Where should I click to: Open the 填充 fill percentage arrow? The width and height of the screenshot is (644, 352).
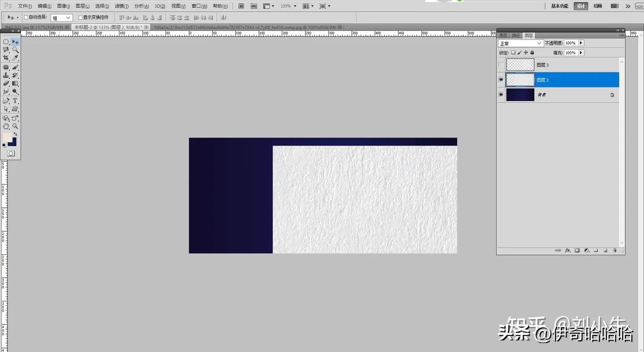click(x=581, y=53)
